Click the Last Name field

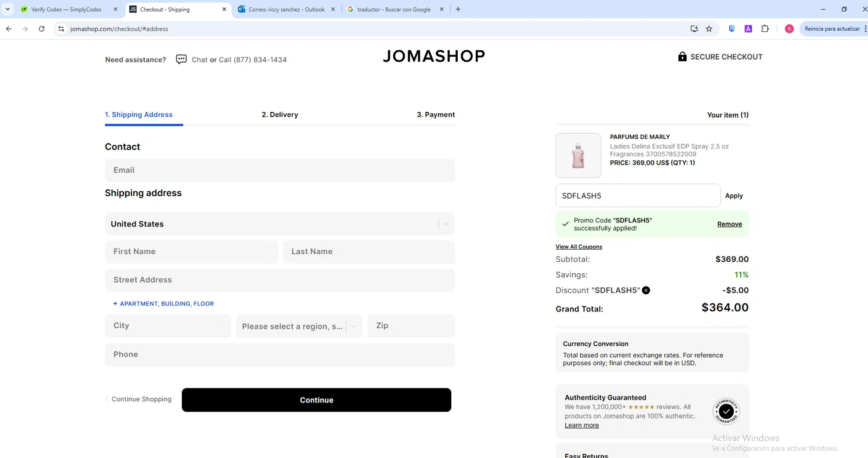tap(369, 252)
